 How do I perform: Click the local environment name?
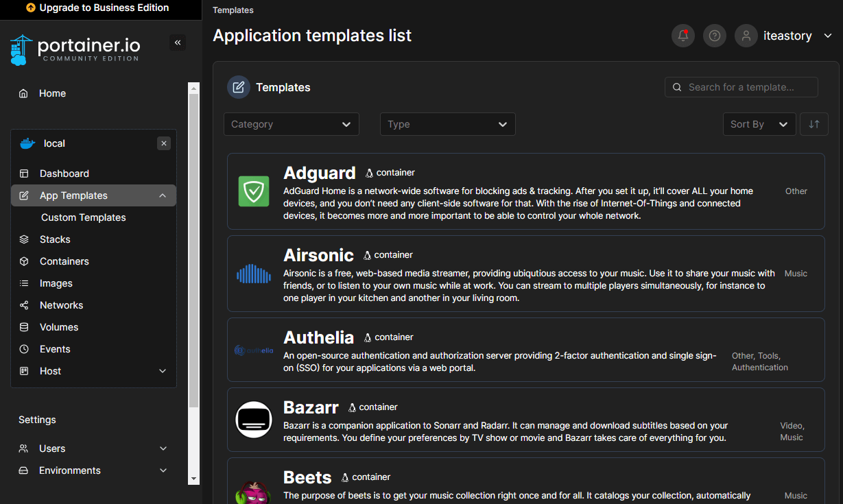[x=54, y=143]
